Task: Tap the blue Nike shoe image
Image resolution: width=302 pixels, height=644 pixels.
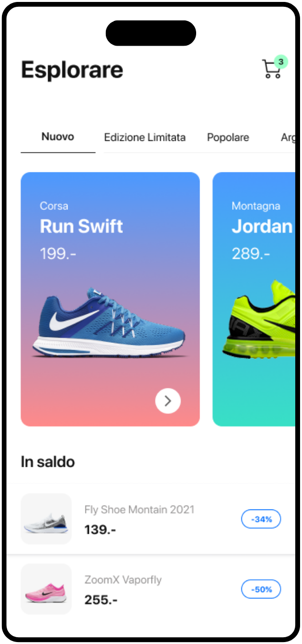Action: tap(109, 322)
